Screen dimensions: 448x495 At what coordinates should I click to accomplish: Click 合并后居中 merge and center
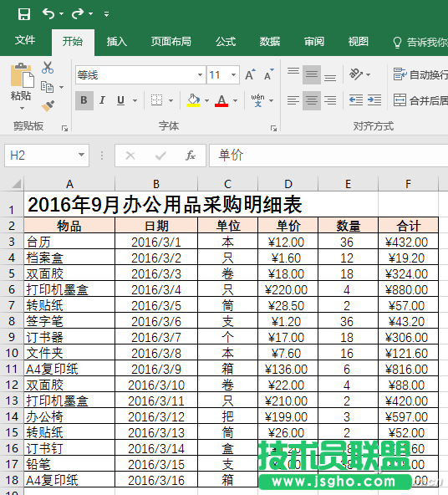420,100
